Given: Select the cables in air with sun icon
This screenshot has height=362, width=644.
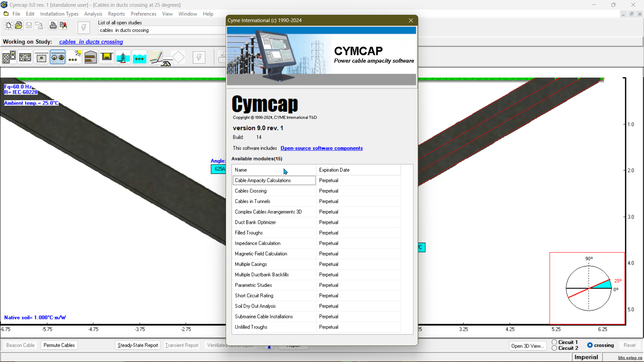Looking at the screenshot, I should [x=74, y=57].
